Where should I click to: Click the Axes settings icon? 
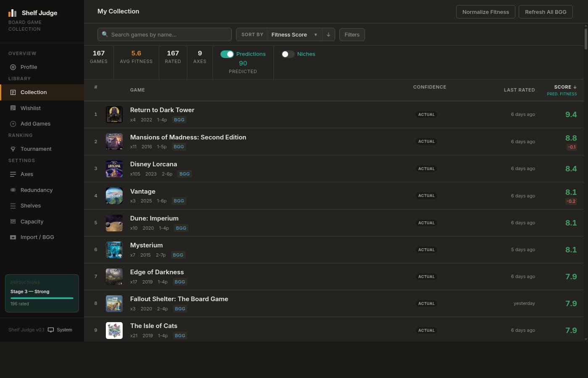click(x=13, y=174)
